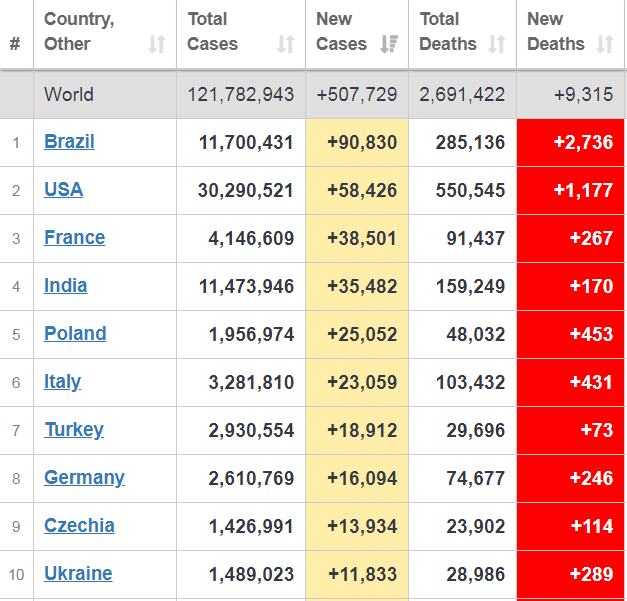Select Brazil's red +2,736 new deaths cell

(x=571, y=142)
